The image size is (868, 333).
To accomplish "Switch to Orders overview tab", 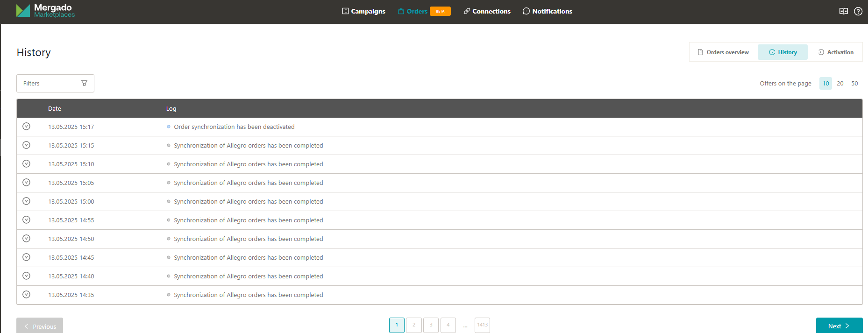I will click(723, 52).
